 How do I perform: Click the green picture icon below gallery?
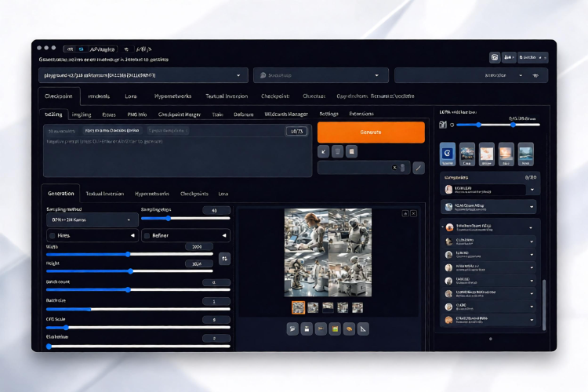(x=335, y=329)
